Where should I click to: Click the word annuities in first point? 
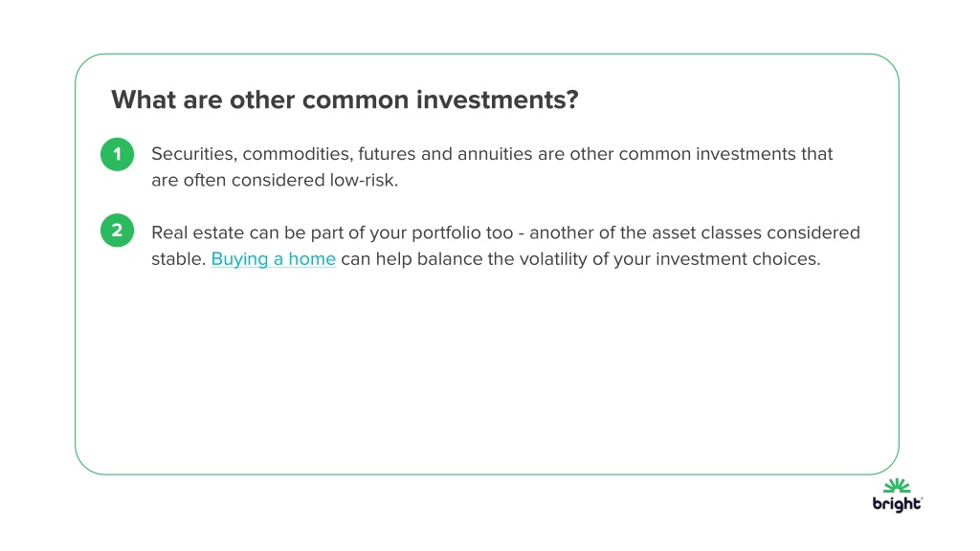click(x=495, y=154)
